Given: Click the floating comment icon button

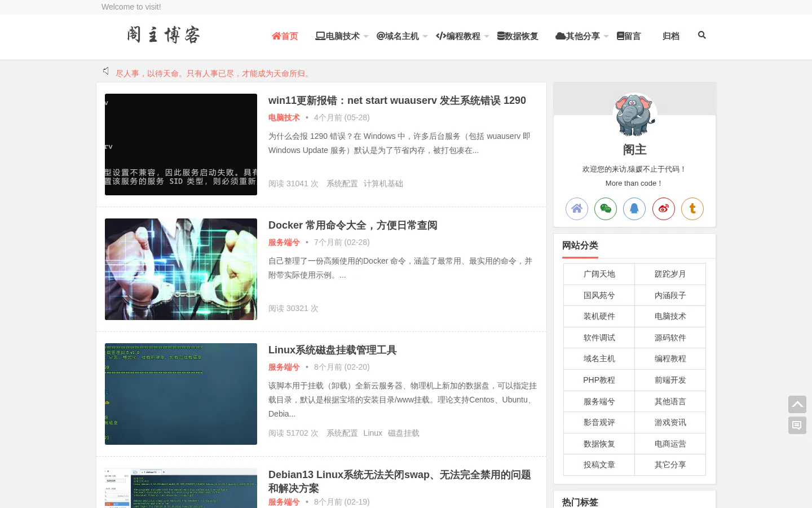Looking at the screenshot, I should click(797, 425).
